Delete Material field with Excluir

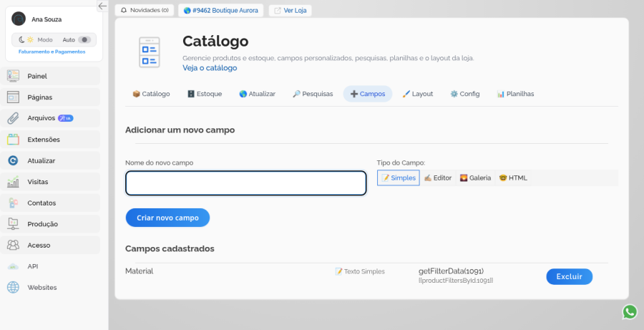click(x=570, y=276)
